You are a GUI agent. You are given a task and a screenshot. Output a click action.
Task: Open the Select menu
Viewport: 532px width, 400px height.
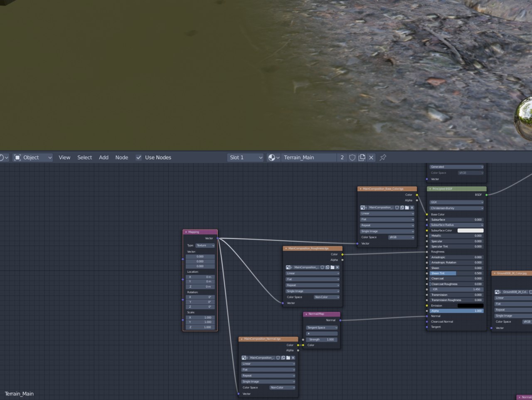pyautogui.click(x=84, y=158)
